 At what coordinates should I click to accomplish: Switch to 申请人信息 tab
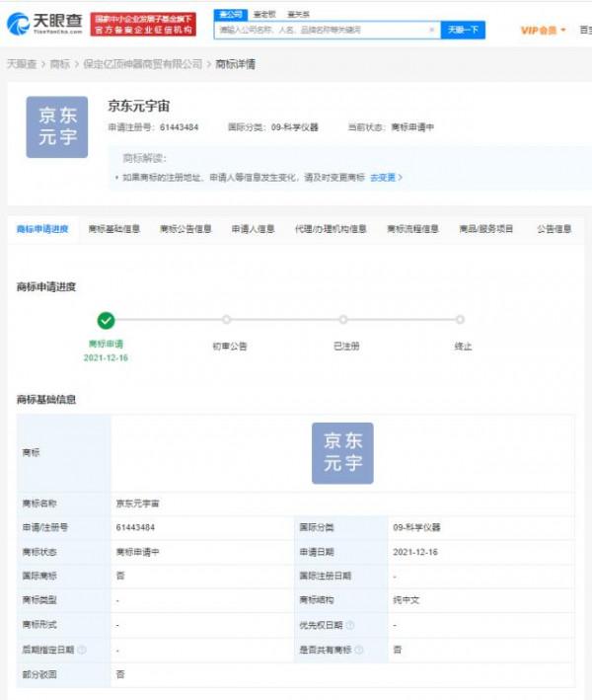[253, 229]
